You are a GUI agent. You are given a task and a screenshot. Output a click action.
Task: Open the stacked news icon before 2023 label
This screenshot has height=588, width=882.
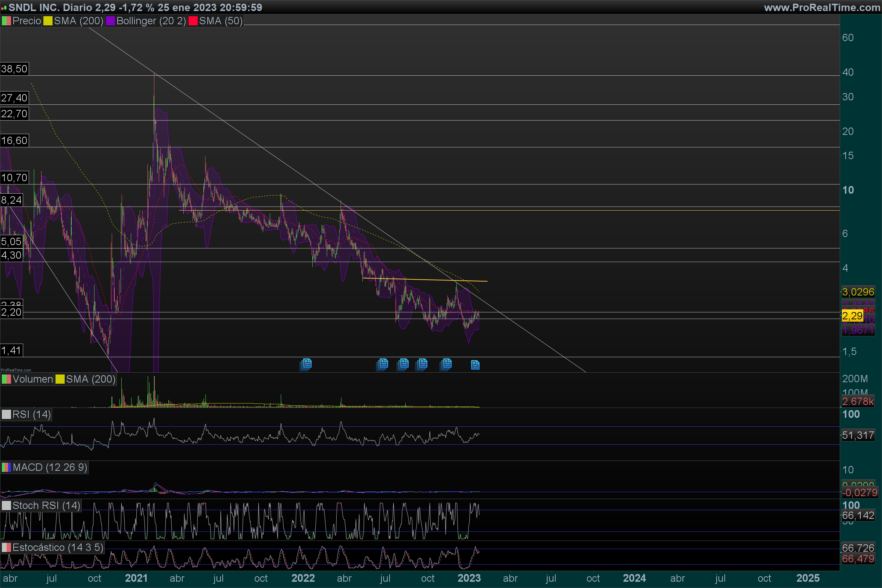446,364
